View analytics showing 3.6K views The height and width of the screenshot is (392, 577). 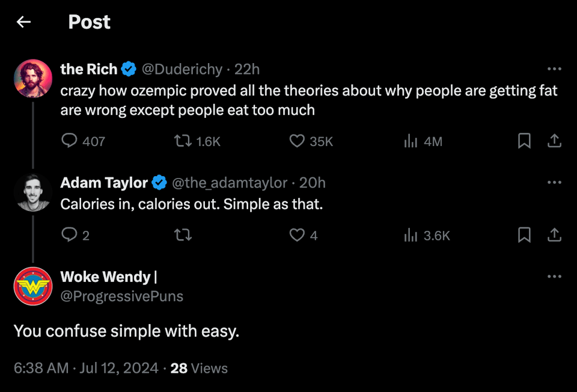[411, 234]
